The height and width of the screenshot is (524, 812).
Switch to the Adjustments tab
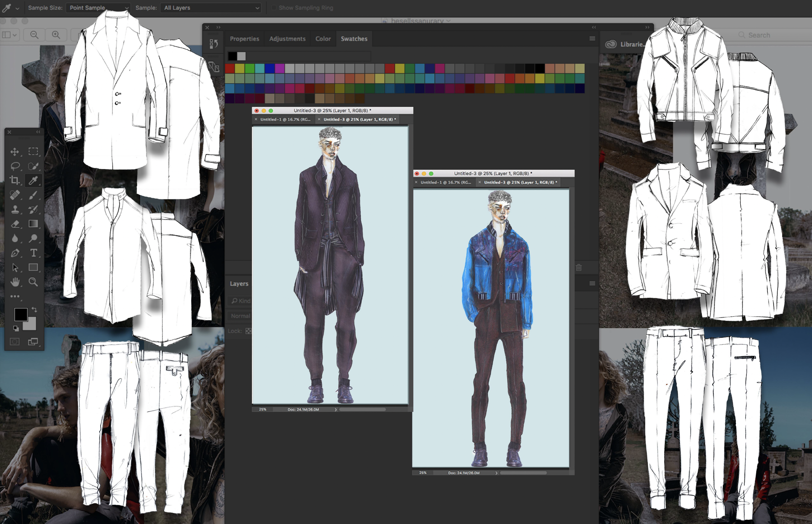click(287, 39)
